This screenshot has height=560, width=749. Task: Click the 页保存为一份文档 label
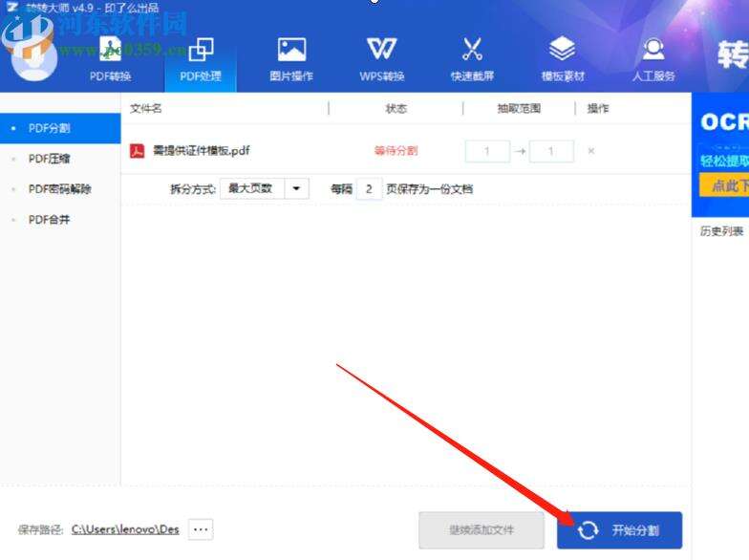430,189
